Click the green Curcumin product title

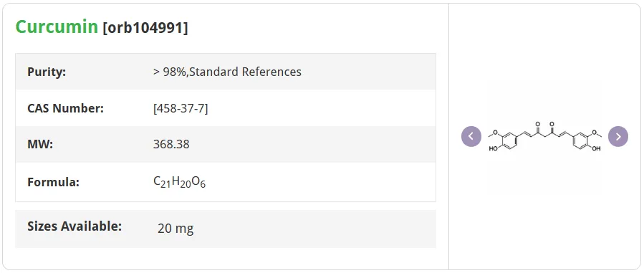pyautogui.click(x=57, y=27)
